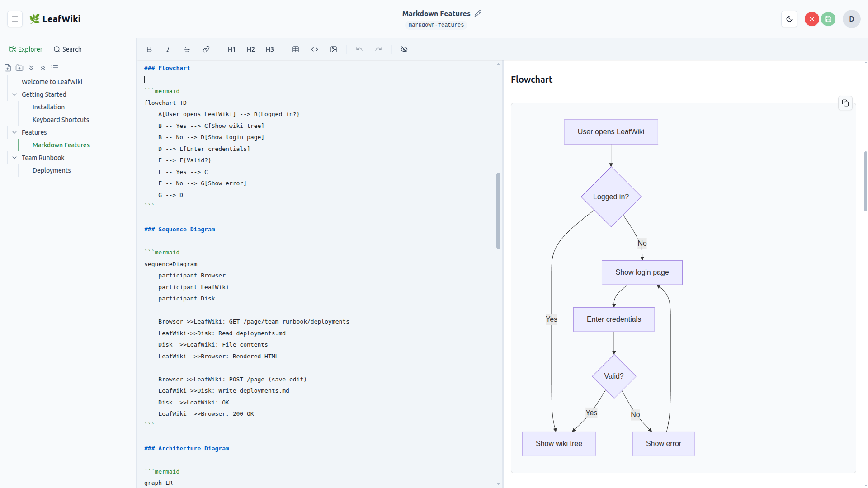
Task: Open the Deployments page
Action: pos(52,170)
